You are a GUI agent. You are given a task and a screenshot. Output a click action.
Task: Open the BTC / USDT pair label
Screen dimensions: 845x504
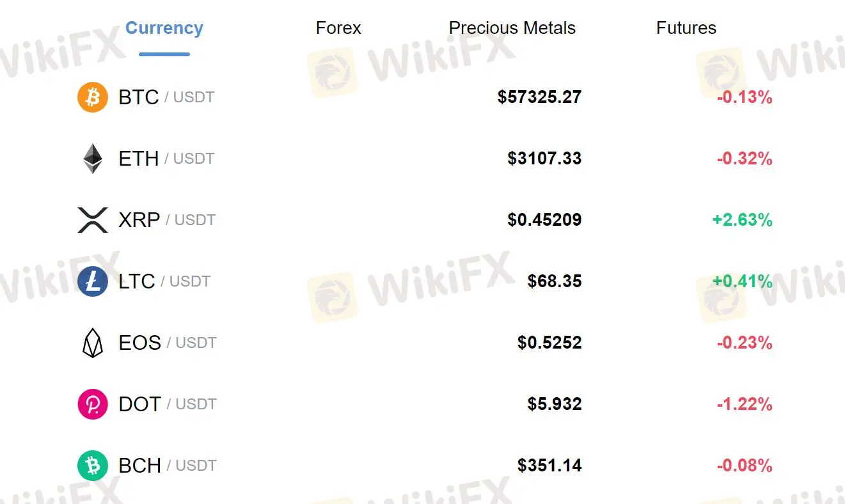[x=166, y=97]
